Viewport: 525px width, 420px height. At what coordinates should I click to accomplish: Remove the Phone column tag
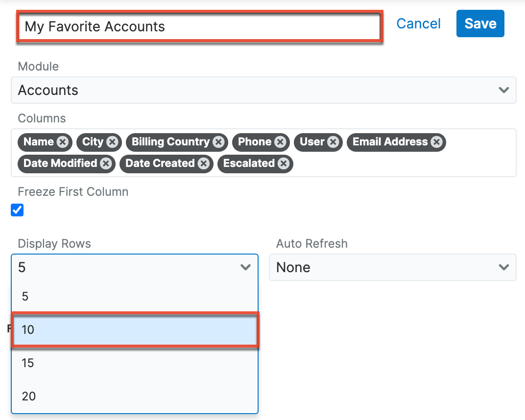pos(279,142)
